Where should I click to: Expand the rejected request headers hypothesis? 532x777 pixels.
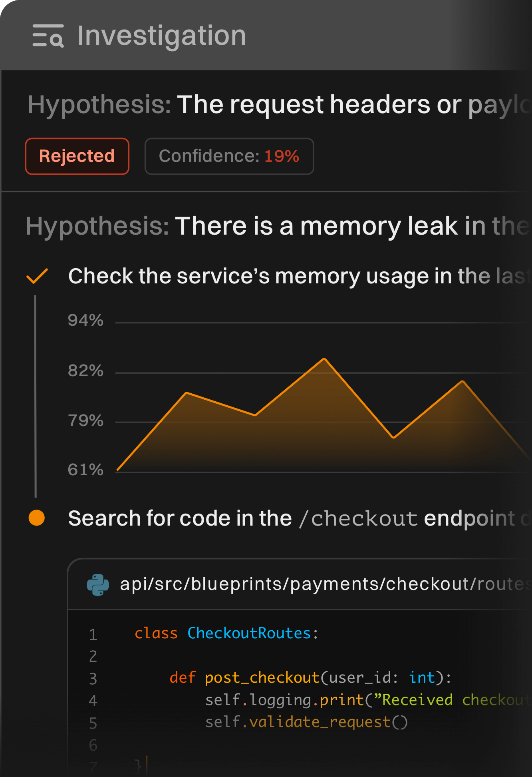(280, 105)
